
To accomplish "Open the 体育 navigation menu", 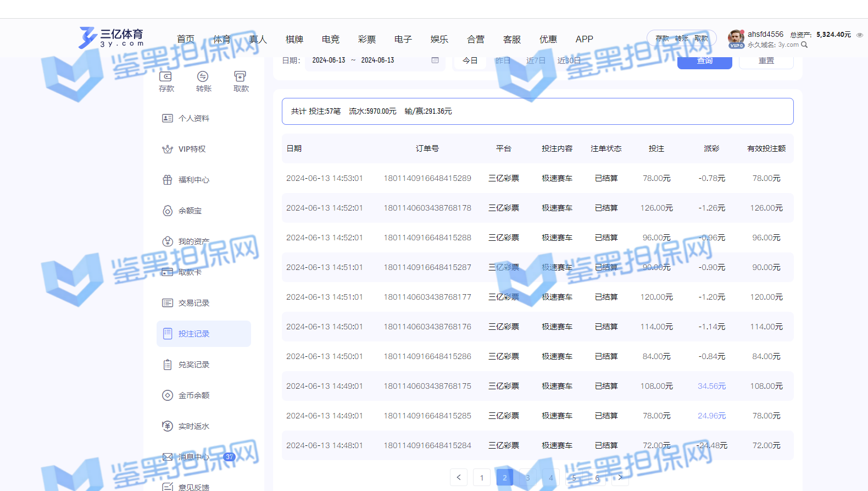I will coord(222,39).
